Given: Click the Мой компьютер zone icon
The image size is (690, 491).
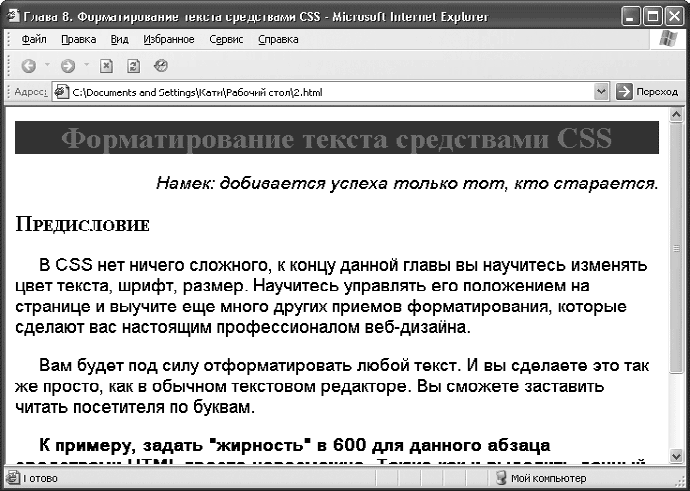Looking at the screenshot, I should (x=501, y=478).
